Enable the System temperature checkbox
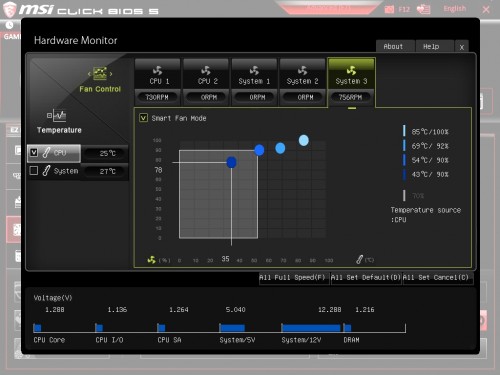The height and width of the screenshot is (375, 500). point(34,171)
